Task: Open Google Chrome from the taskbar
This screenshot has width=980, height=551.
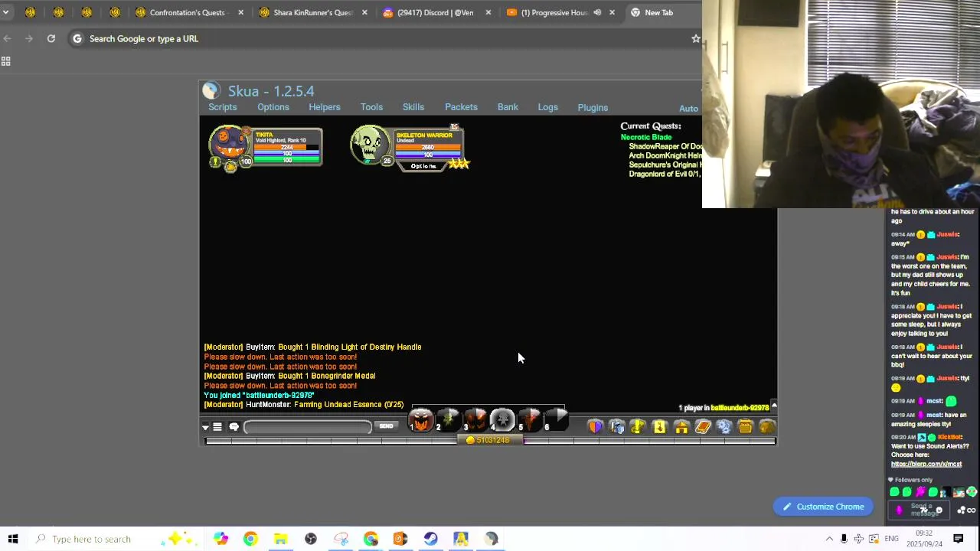Action: pos(250,539)
